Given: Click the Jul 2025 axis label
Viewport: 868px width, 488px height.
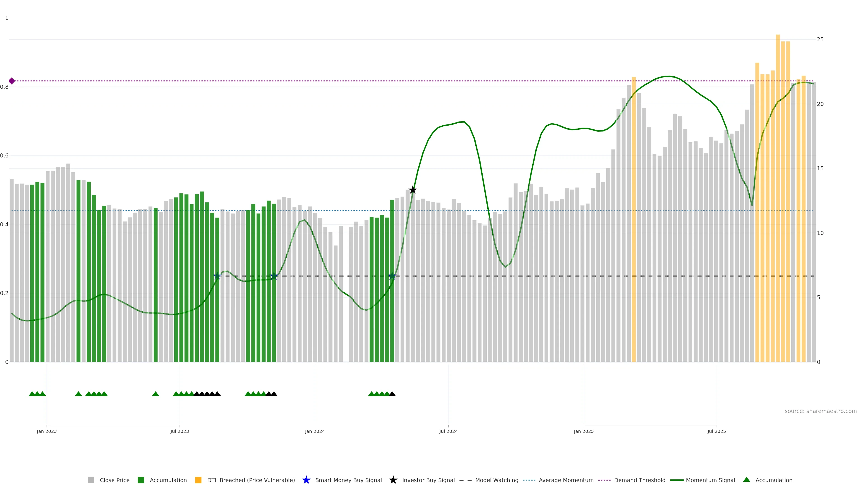Looking at the screenshot, I should (716, 432).
